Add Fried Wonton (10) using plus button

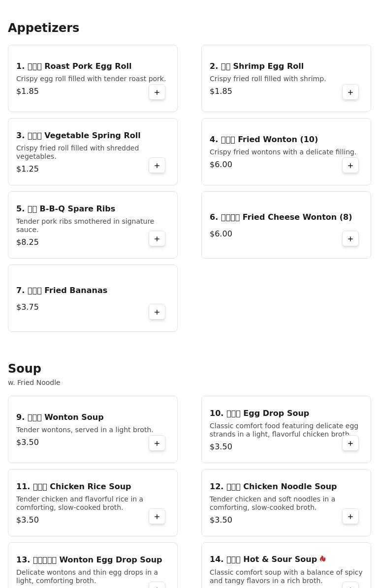[350, 165]
